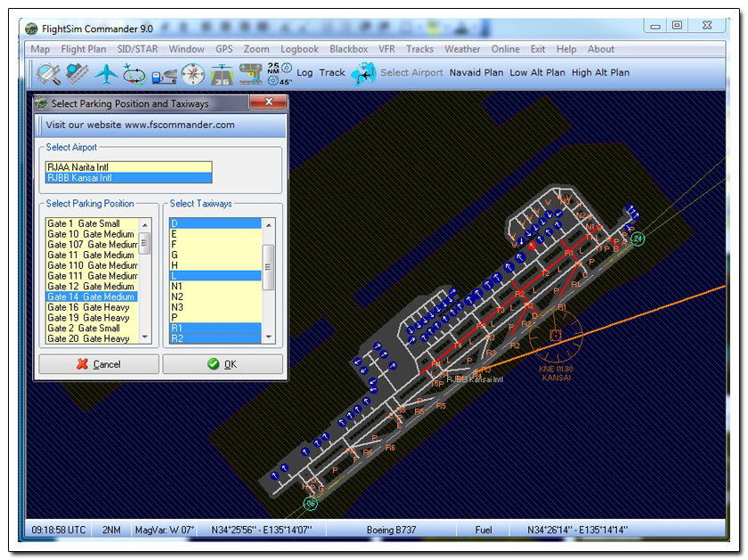
Task: Select Gate 19 Gate Heavy
Action: pyautogui.click(x=92, y=318)
